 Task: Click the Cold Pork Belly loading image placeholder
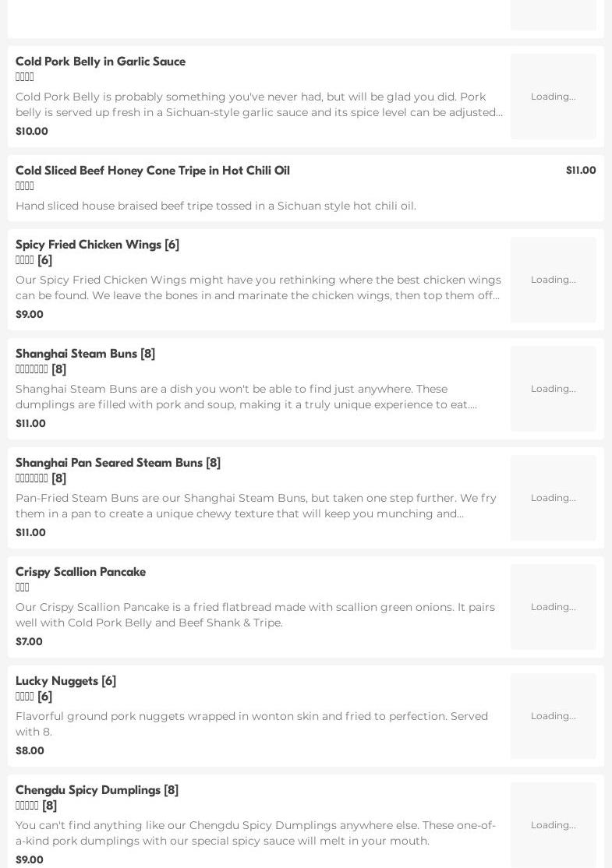coord(553,97)
